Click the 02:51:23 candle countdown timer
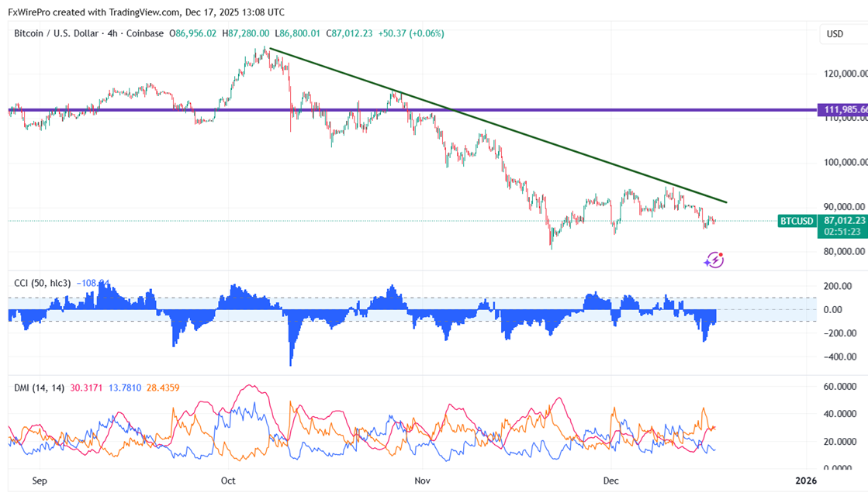 pyautogui.click(x=842, y=232)
